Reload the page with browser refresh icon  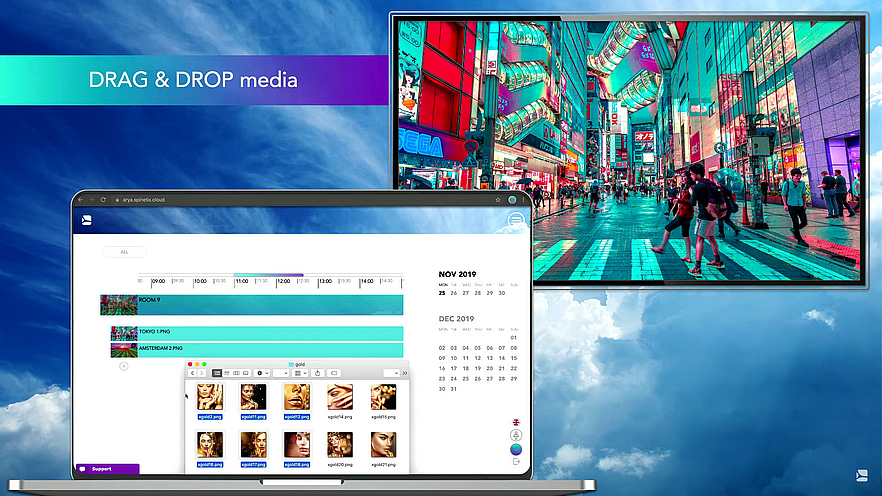click(x=103, y=200)
